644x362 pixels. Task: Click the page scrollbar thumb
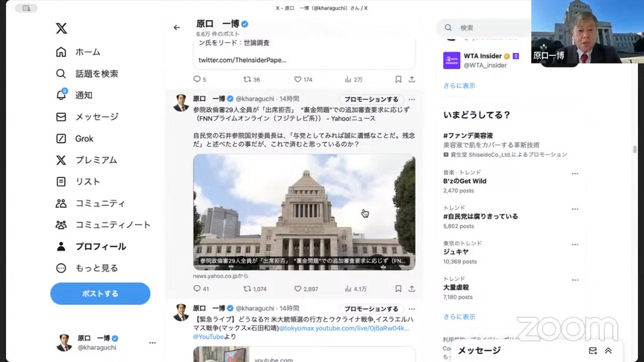click(635, 149)
